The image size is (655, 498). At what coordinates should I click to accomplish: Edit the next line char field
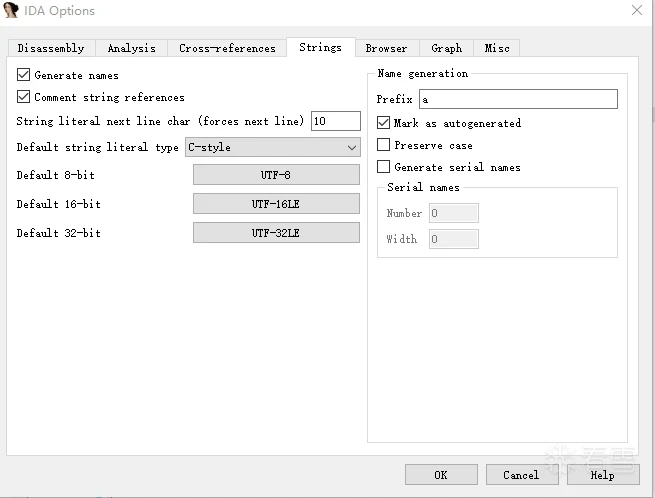pos(336,121)
